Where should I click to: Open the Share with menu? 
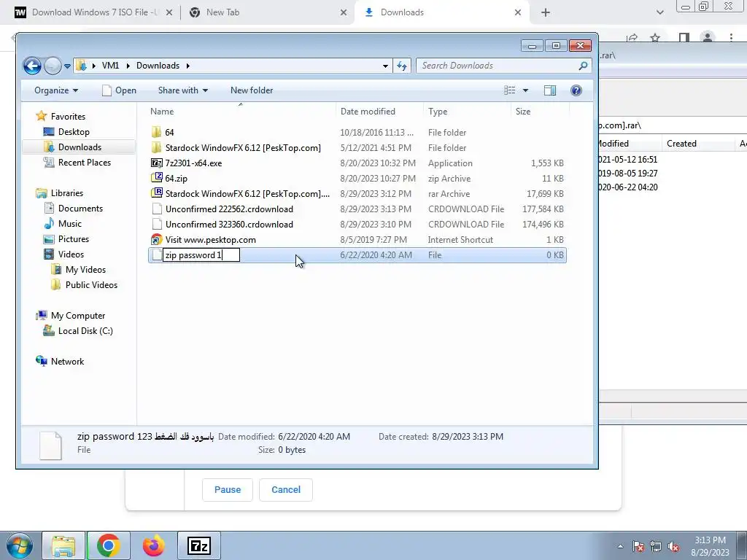tap(183, 90)
